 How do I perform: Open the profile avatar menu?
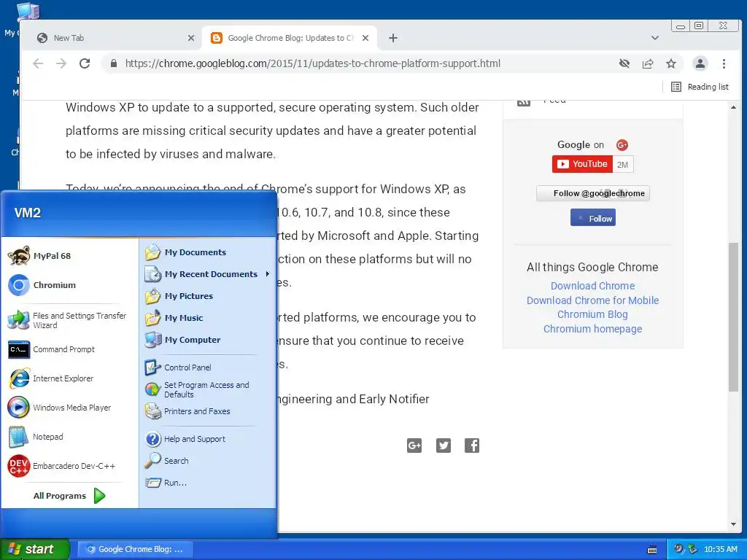[x=700, y=63]
